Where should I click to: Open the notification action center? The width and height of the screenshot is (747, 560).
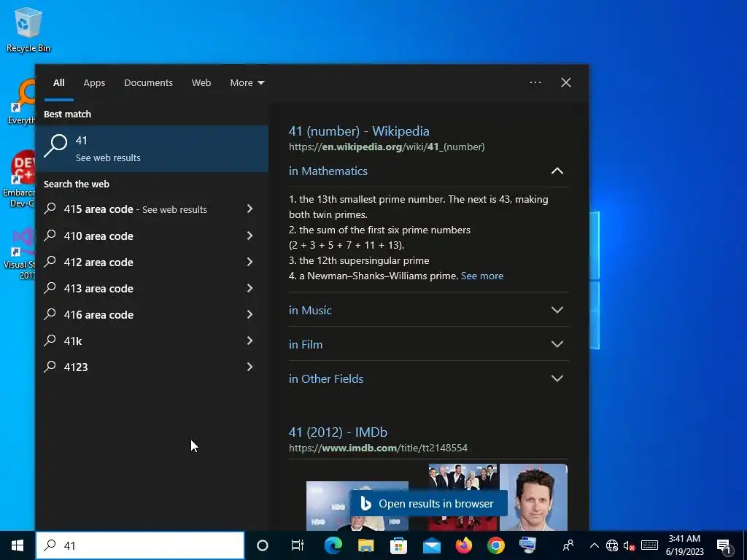click(724, 546)
